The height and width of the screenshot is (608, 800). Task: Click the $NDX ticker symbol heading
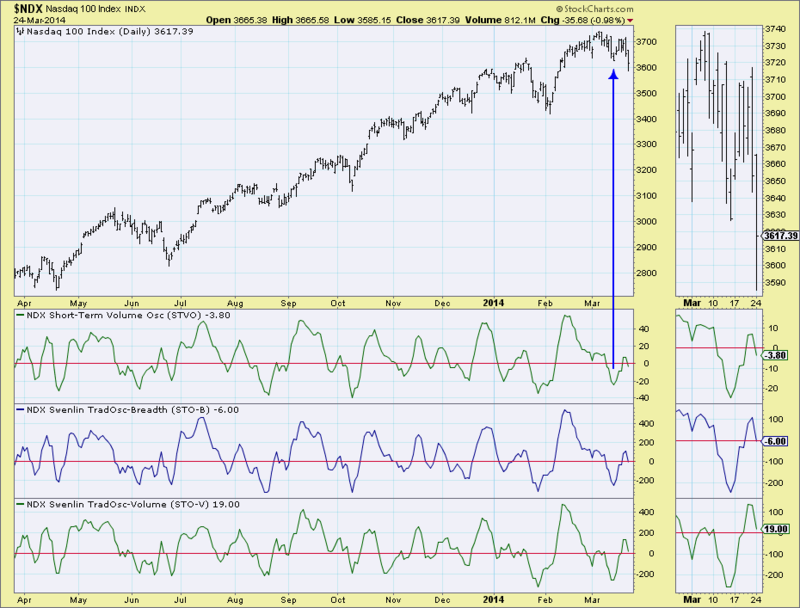coord(28,9)
